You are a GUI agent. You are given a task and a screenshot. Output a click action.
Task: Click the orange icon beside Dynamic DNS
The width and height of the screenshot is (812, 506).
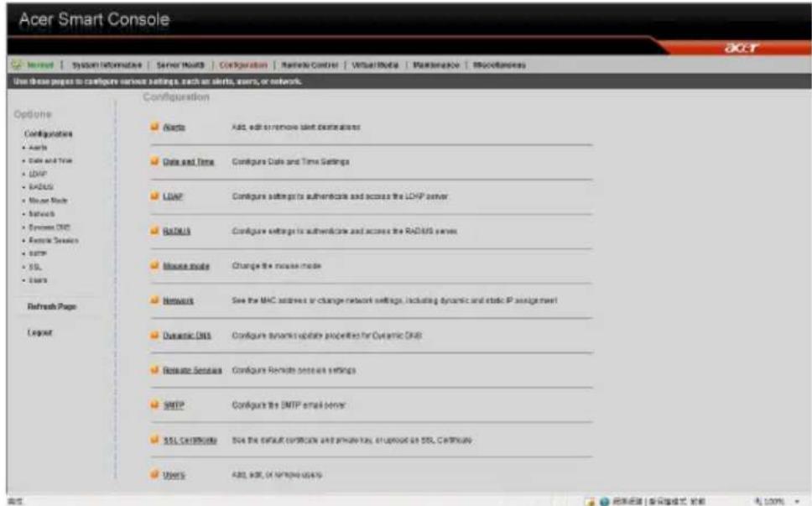[154, 335]
